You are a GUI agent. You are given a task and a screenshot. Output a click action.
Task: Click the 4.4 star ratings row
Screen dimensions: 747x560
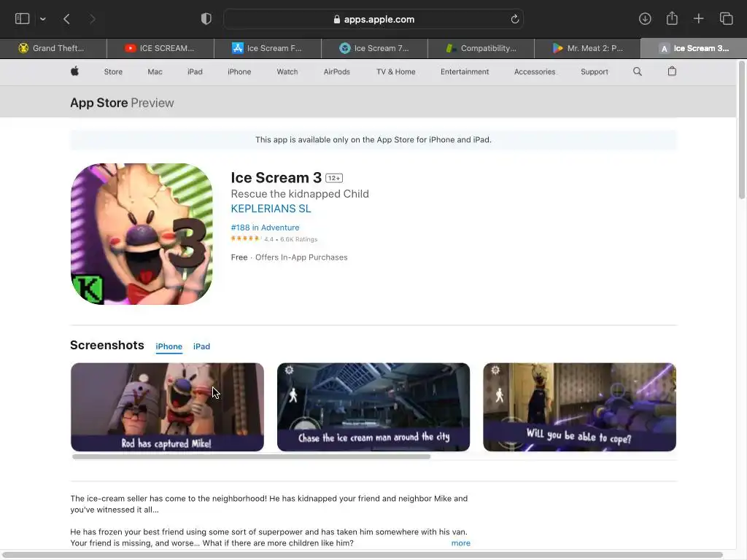coord(274,239)
